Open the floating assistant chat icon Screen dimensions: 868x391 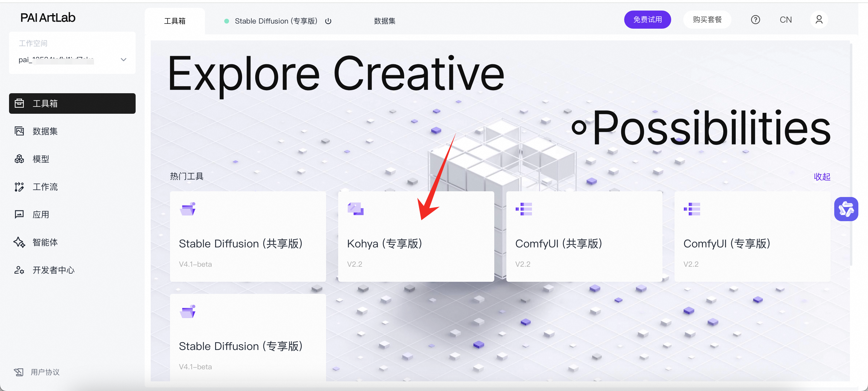[846, 209]
